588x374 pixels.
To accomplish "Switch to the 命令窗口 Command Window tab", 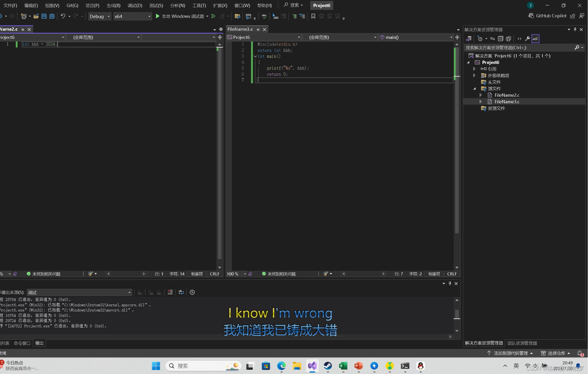I will [22, 343].
